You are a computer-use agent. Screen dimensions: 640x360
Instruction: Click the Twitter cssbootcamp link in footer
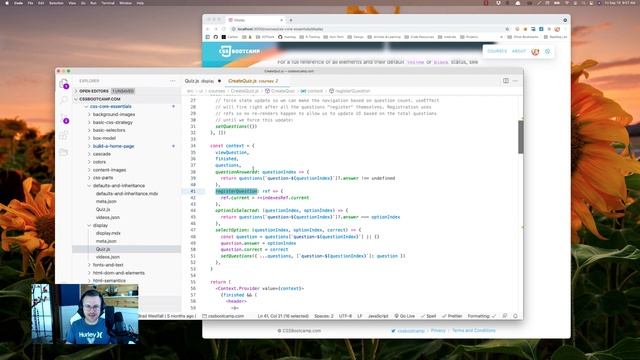408,331
